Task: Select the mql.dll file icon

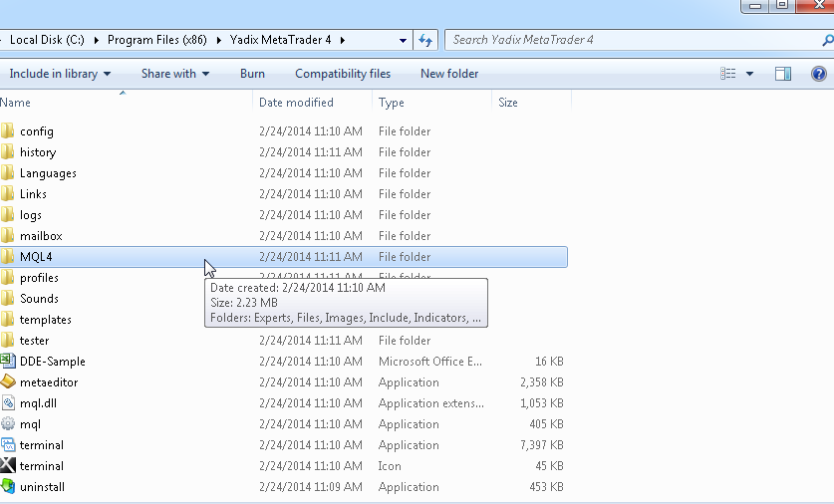Action: 7,403
